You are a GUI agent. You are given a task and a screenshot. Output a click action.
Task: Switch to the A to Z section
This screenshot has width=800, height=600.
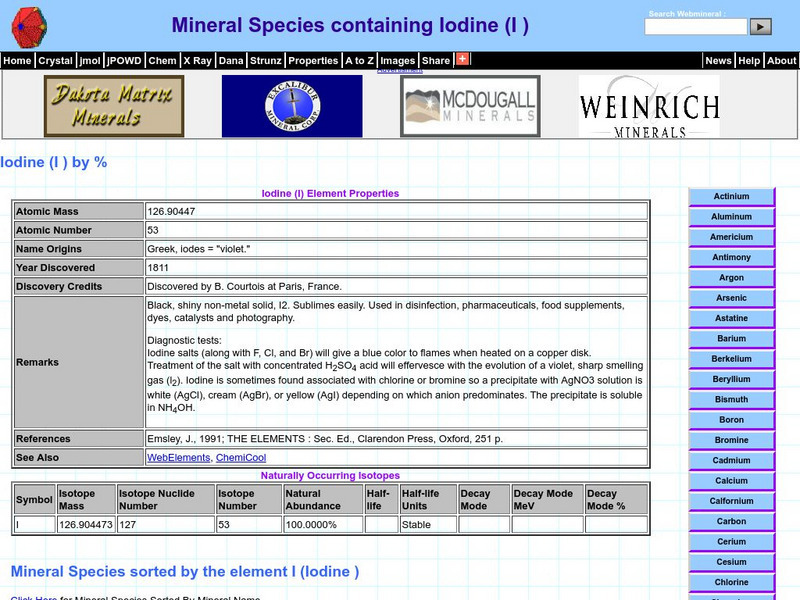(357, 60)
